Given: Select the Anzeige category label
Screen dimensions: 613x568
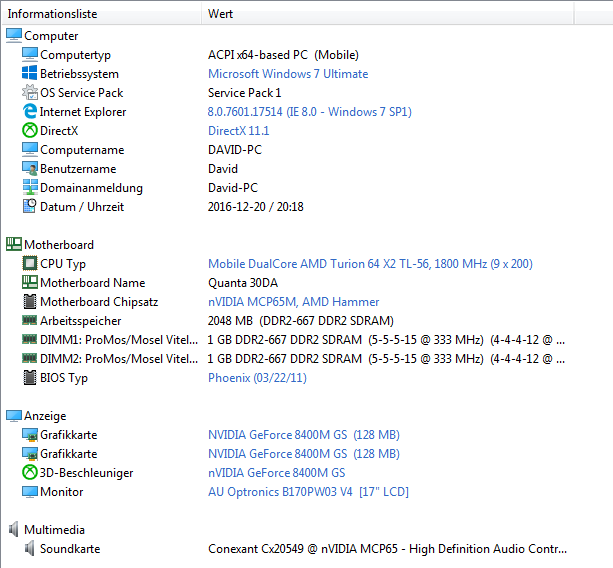Looking at the screenshot, I should tap(45, 416).
